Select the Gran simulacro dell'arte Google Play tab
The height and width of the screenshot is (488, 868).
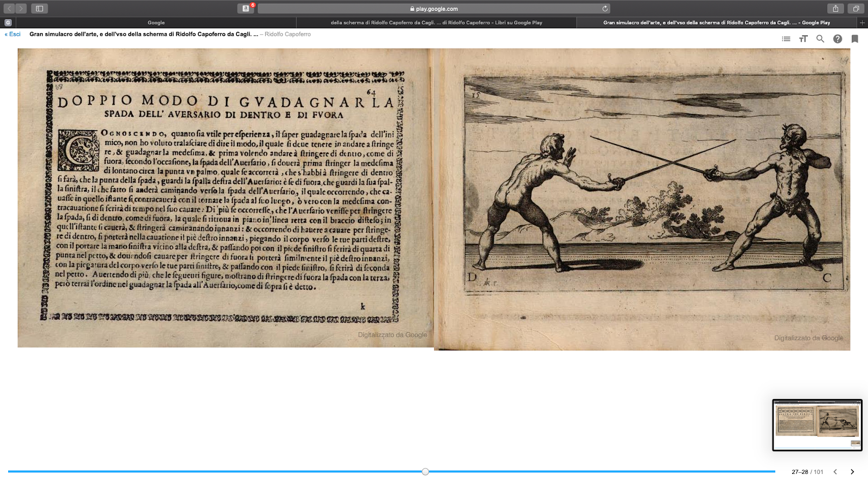[x=717, y=23]
